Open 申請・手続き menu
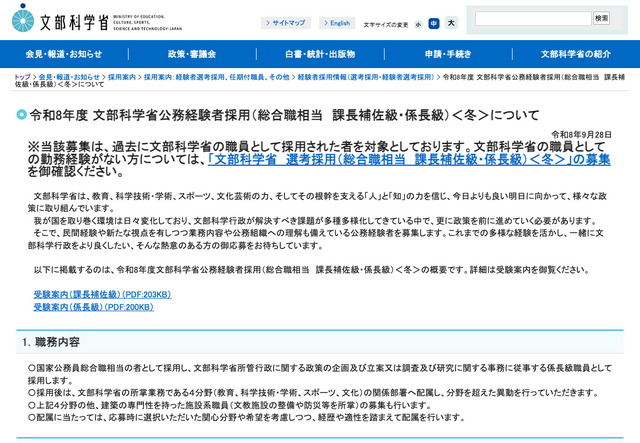This screenshot has width=640, height=443. click(448, 54)
